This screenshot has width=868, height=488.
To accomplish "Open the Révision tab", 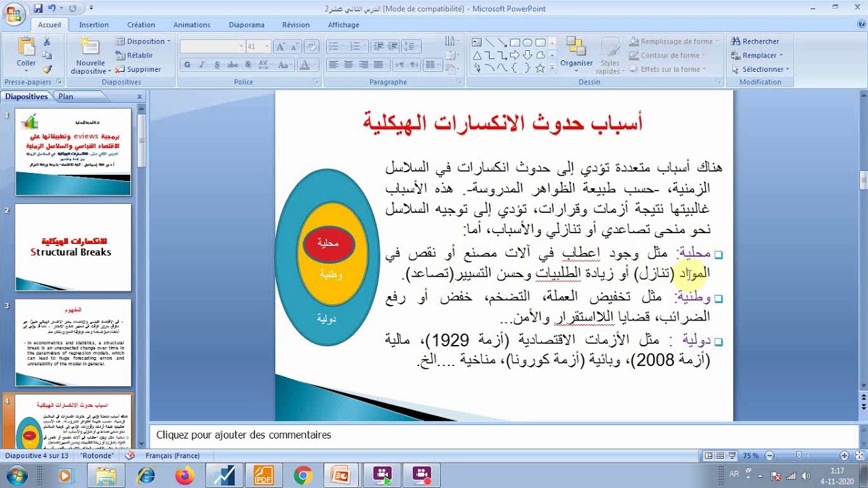I will coord(296,25).
